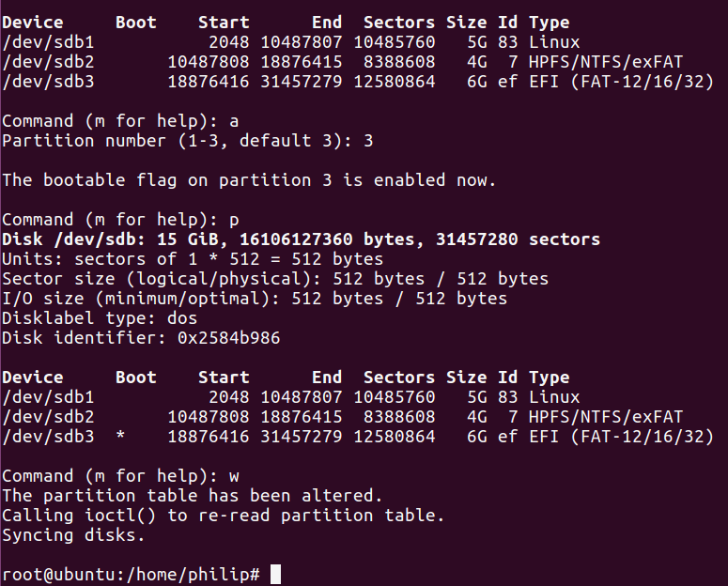Image resolution: width=728 pixels, height=586 pixels.
Task: Click the root@ubuntu:/home/philip# prompt text
Action: pos(131,575)
